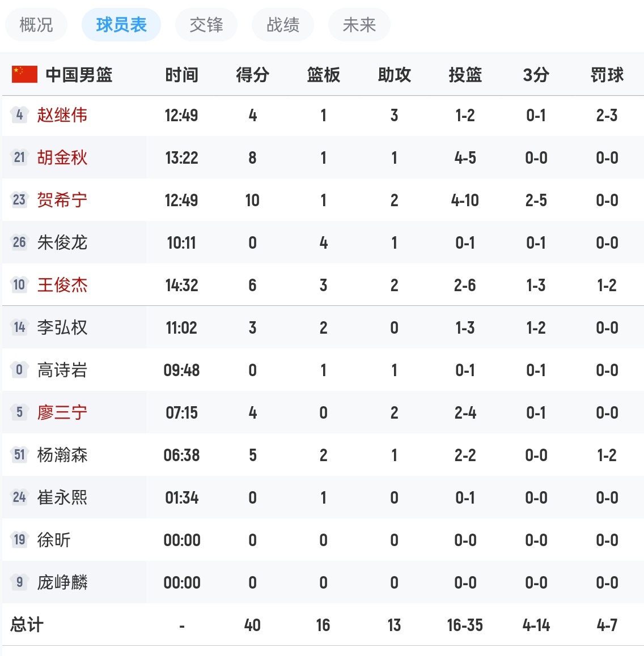
Task: Click 胡金秋's field goals 4-5
Action: [465, 157]
